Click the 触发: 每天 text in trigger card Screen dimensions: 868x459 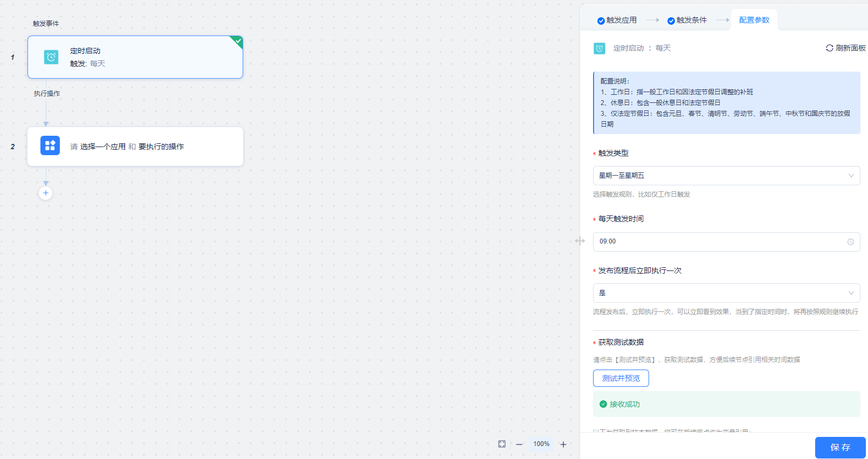88,64
